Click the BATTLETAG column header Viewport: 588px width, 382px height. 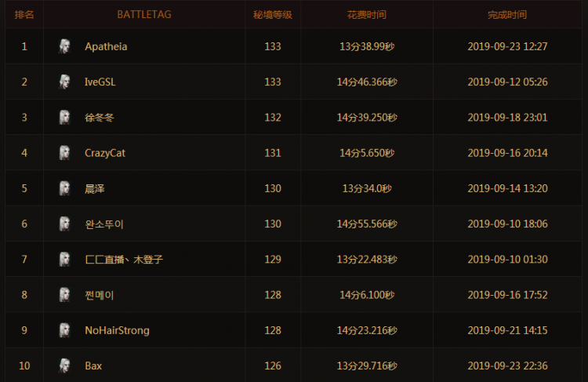[144, 15]
